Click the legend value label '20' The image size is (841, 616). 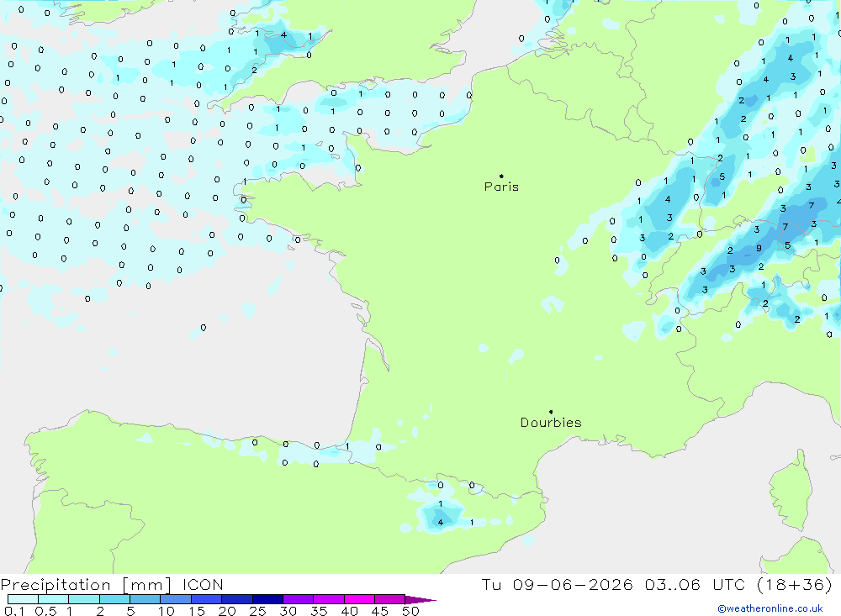[x=227, y=611]
